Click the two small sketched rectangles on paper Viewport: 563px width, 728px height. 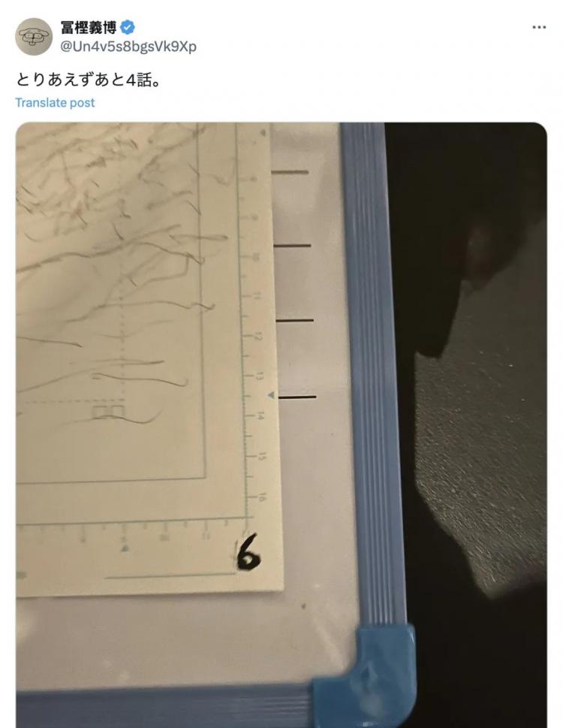click(108, 412)
